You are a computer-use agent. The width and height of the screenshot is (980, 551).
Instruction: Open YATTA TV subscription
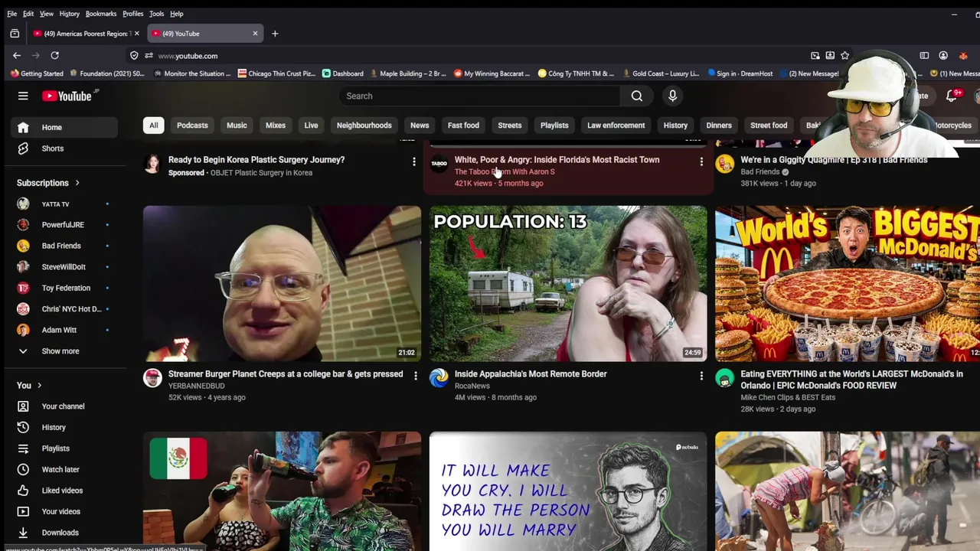pos(64,204)
